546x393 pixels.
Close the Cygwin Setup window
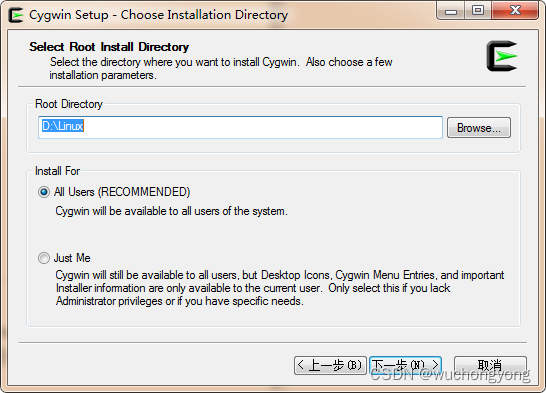click(515, 11)
